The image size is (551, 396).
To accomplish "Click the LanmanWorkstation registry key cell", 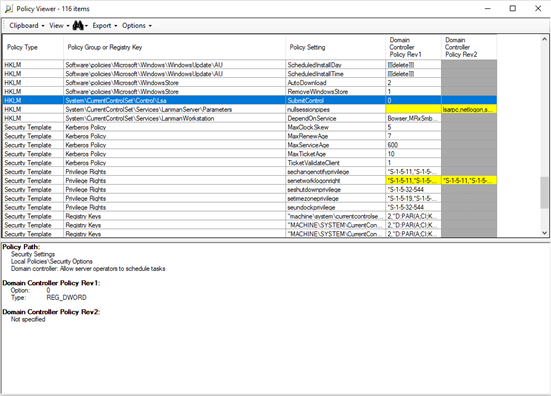I will click(x=175, y=118).
